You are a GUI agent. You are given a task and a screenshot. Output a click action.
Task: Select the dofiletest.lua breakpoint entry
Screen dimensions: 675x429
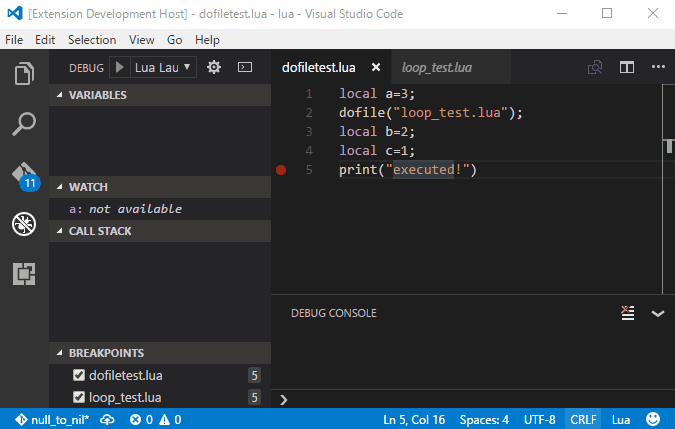point(160,375)
